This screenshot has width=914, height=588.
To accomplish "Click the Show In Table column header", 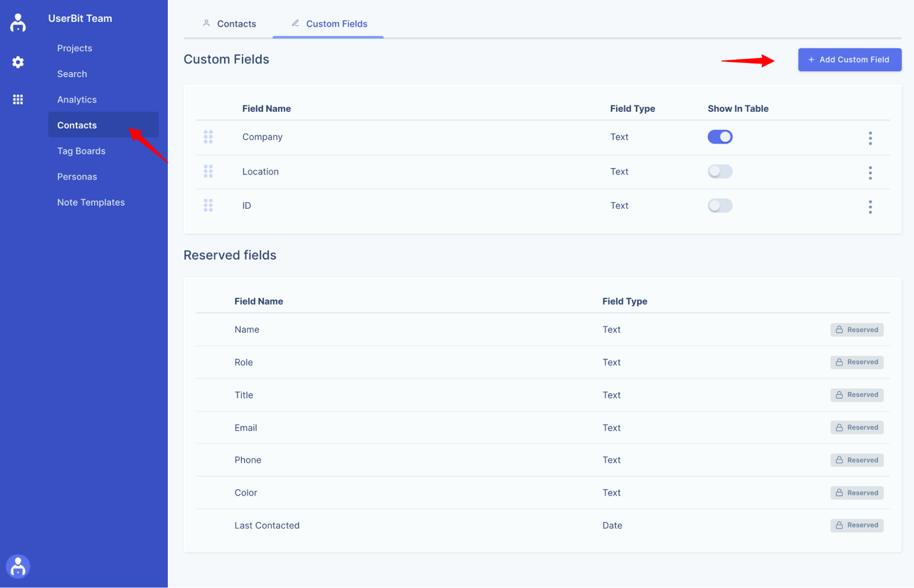I will click(738, 108).
